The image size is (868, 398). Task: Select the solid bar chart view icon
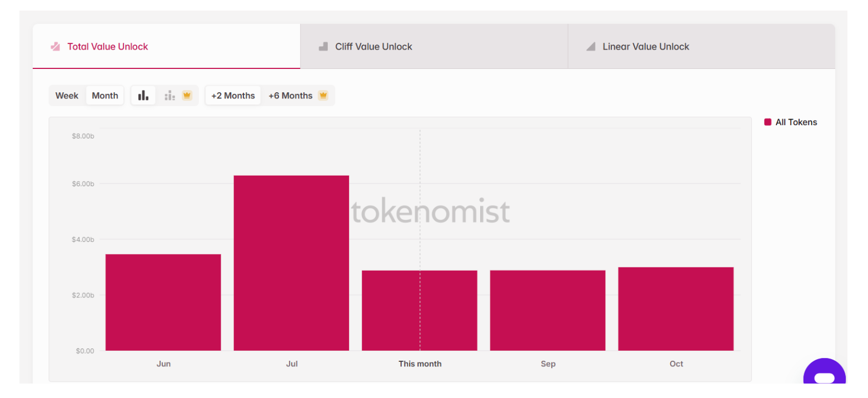[x=143, y=96]
